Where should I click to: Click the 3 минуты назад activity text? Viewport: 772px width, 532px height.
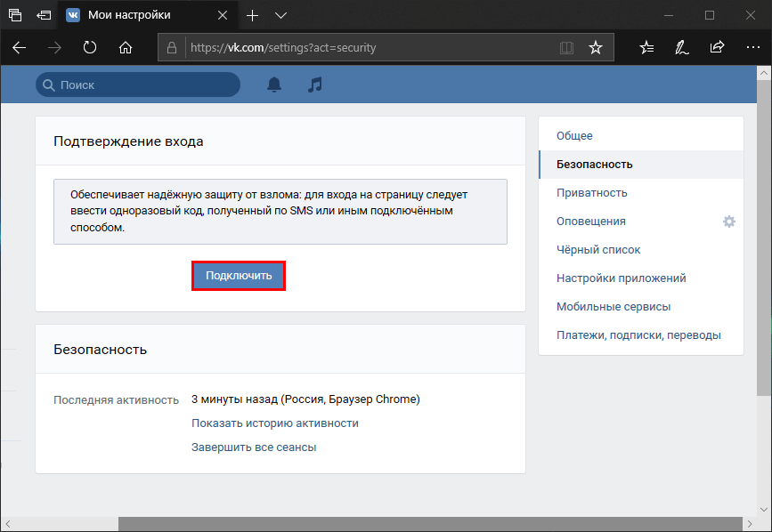[x=305, y=399]
